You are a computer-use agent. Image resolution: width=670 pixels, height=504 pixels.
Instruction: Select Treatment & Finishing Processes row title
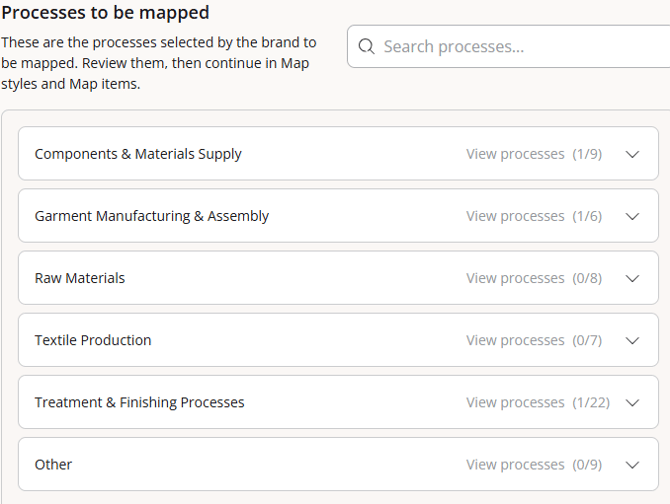pyautogui.click(x=140, y=402)
